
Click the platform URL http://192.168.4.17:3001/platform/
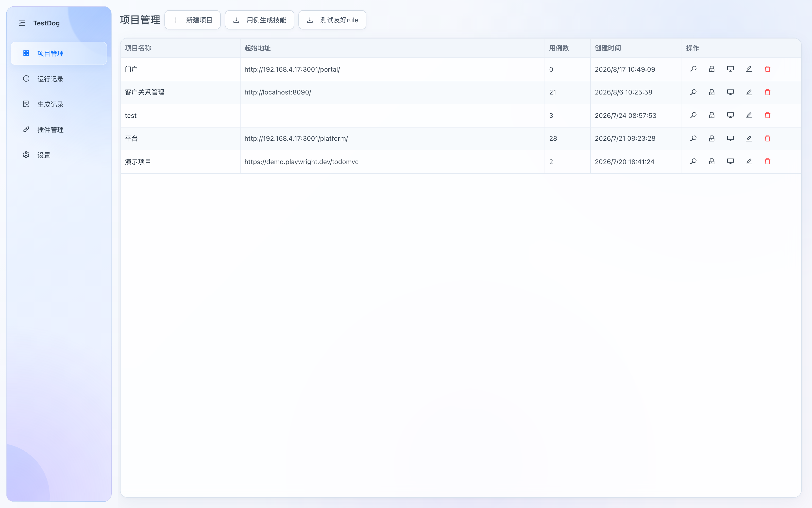click(x=296, y=138)
